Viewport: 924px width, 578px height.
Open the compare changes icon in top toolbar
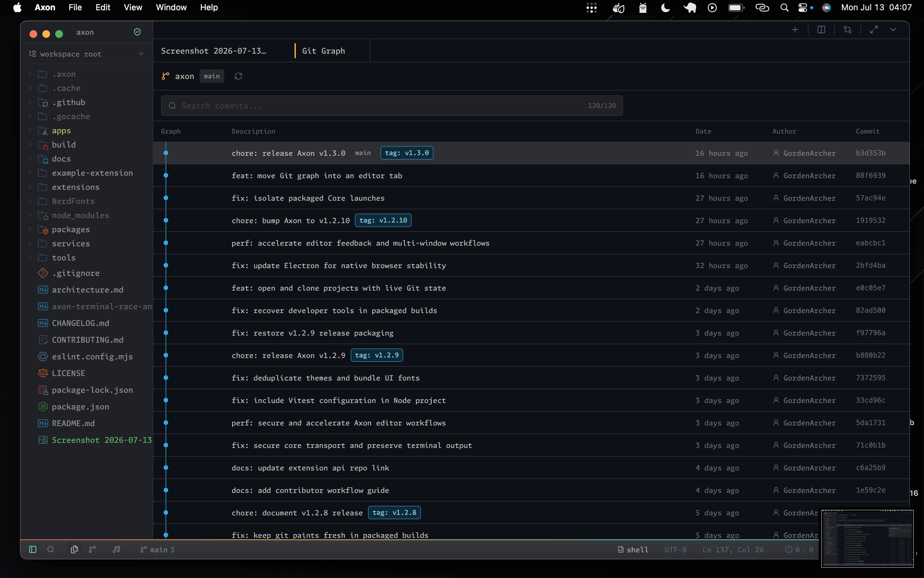coord(848,30)
